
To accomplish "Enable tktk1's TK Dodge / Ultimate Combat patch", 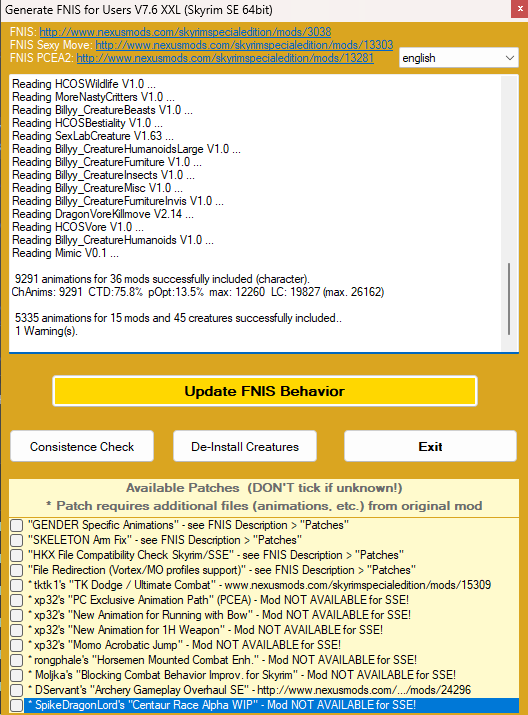I will 17,585.
